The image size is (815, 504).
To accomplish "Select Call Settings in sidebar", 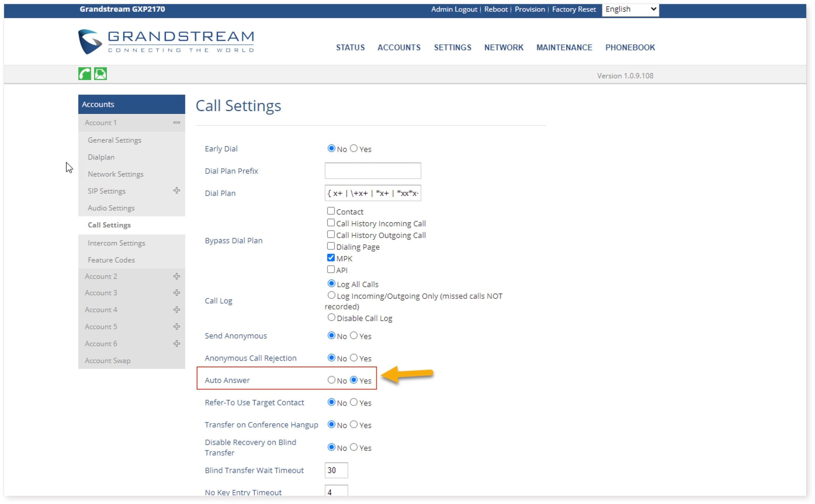I will pos(109,225).
